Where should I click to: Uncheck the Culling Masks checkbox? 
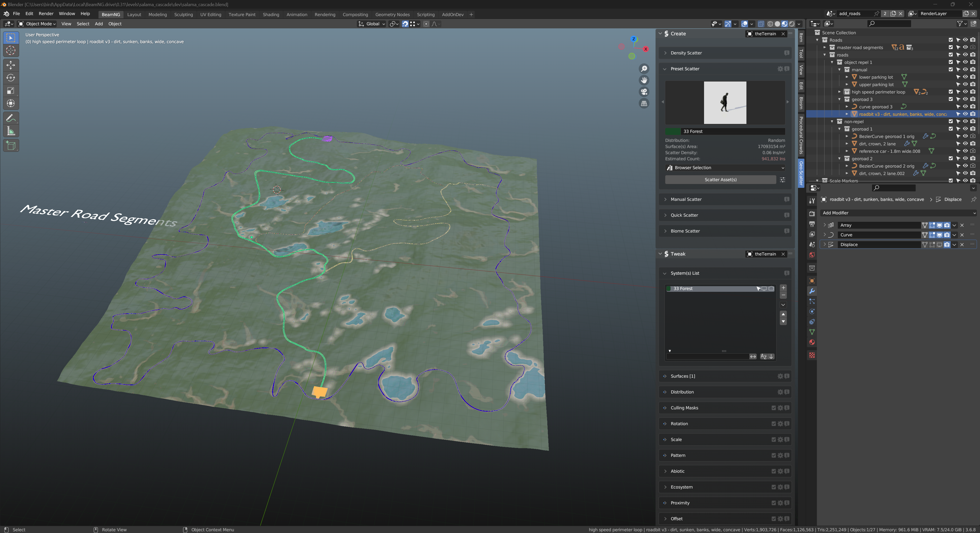click(773, 408)
